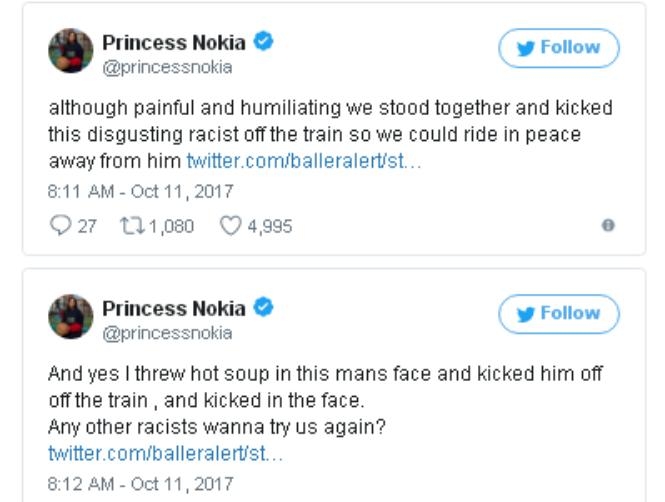Open Princess Nokia avatar in second tweet
Viewport: 665px width, 502px height.
pos(71,317)
